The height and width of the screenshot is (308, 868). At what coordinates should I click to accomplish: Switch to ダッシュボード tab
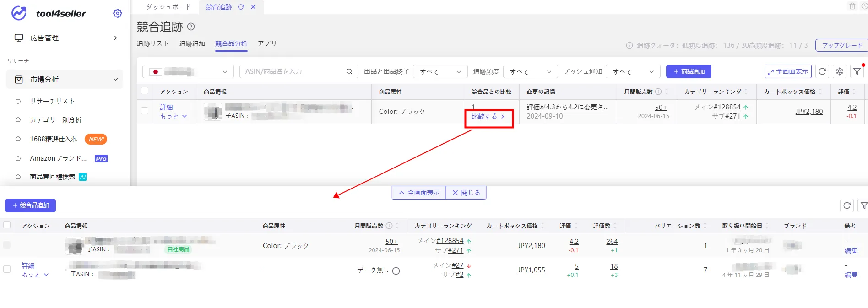[x=168, y=7]
